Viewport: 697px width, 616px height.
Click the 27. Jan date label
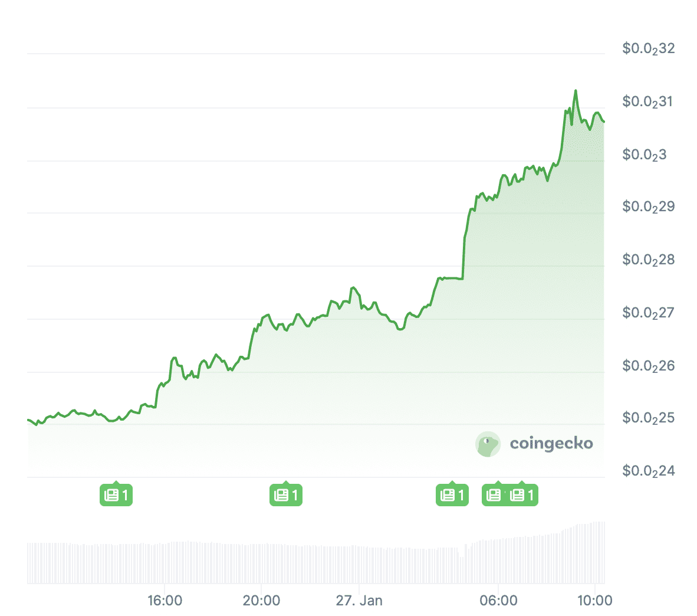pos(359,601)
